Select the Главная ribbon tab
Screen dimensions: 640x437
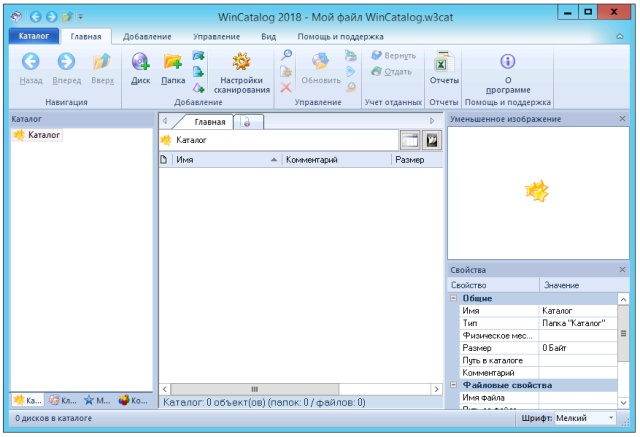86,36
